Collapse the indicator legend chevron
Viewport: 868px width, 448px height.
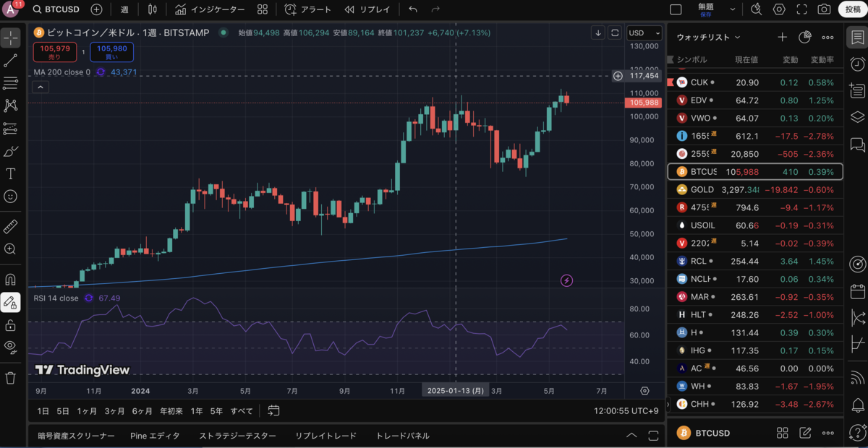[40, 87]
